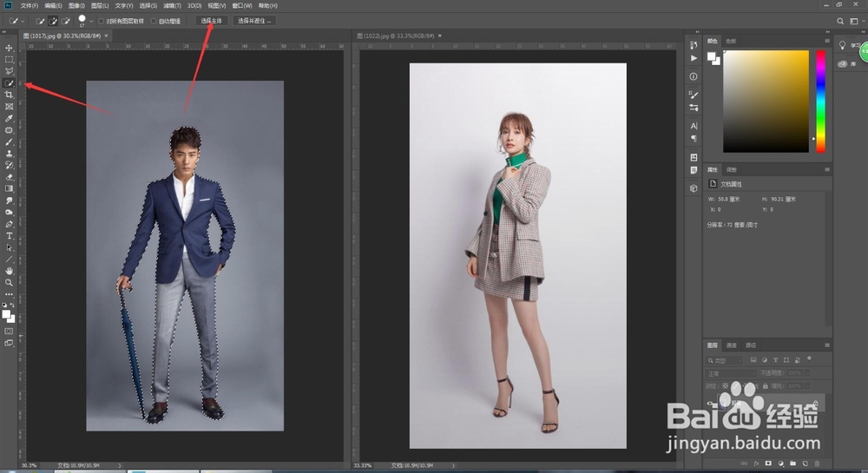868x473 pixels.
Task: Open the Paragraph panel icon
Action: tap(694, 138)
